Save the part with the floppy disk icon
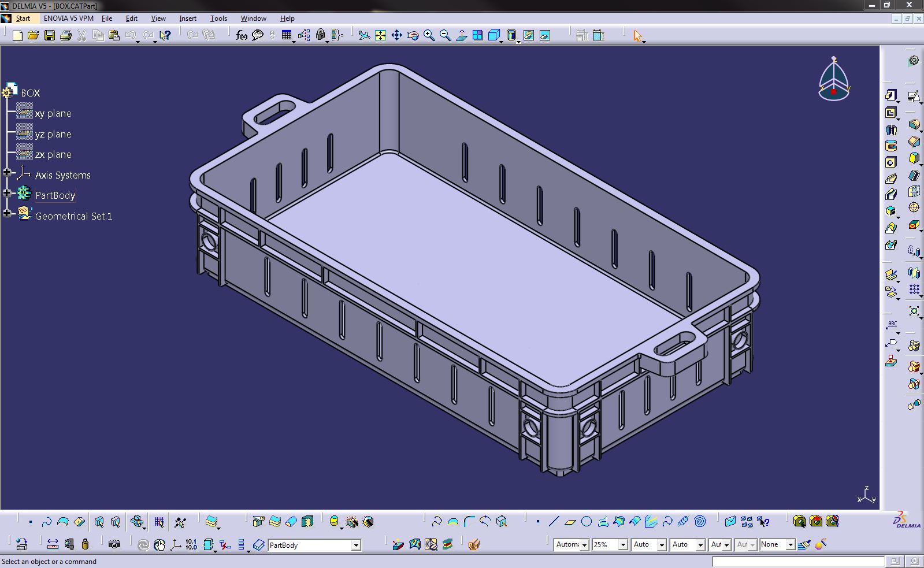This screenshot has height=568, width=924. click(50, 36)
